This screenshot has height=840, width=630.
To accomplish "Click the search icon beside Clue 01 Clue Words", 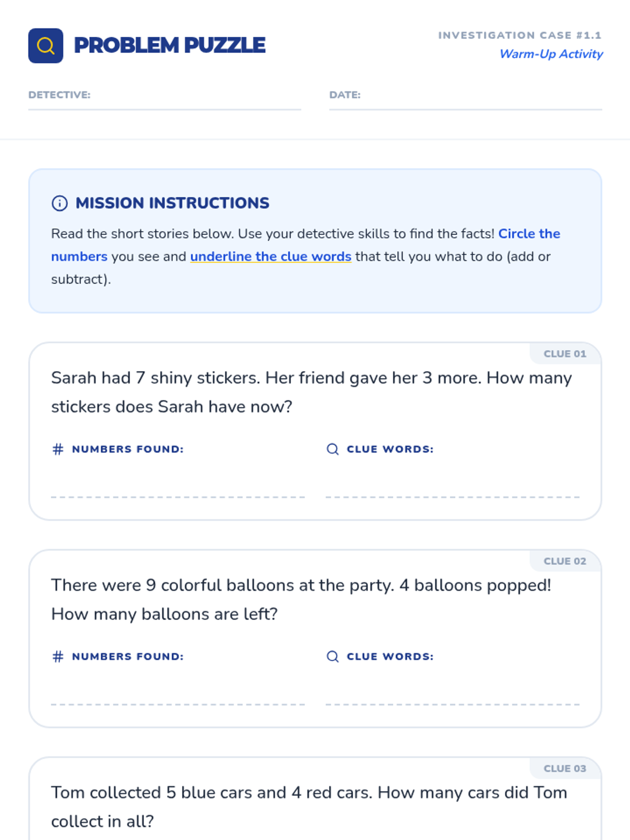I will tap(332, 449).
